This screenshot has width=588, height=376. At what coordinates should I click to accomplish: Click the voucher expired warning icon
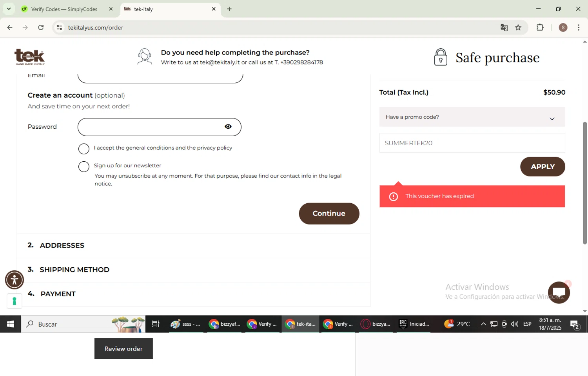click(393, 197)
